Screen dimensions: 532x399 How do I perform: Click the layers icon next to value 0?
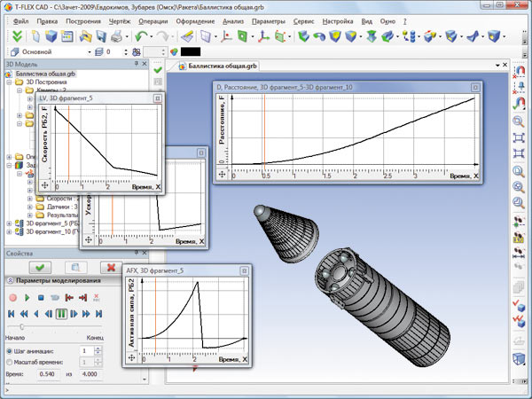click(99, 52)
